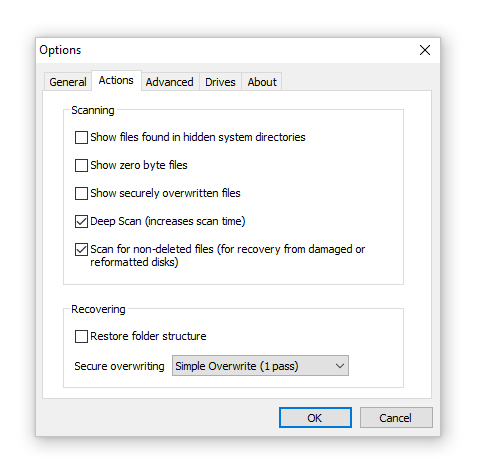Click the Options title bar text
The image size is (481, 470).
(x=60, y=50)
